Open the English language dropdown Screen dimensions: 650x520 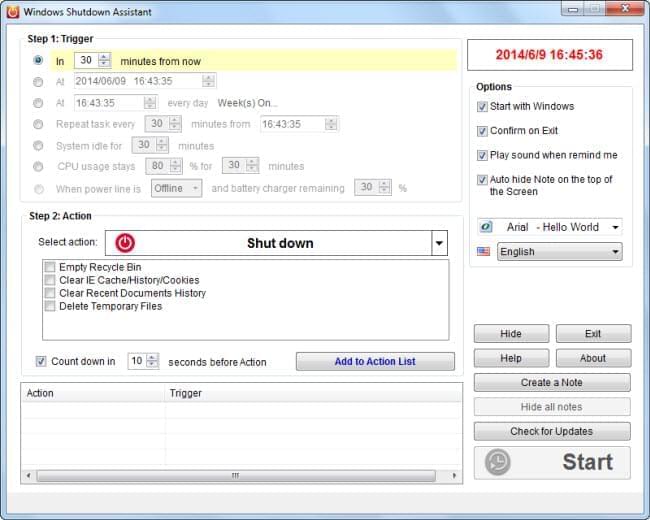[560, 252]
